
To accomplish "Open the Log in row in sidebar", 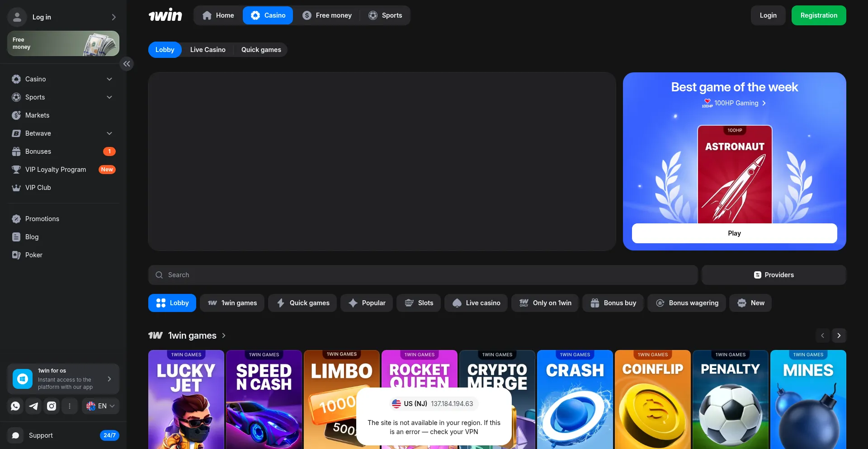I will coord(63,17).
